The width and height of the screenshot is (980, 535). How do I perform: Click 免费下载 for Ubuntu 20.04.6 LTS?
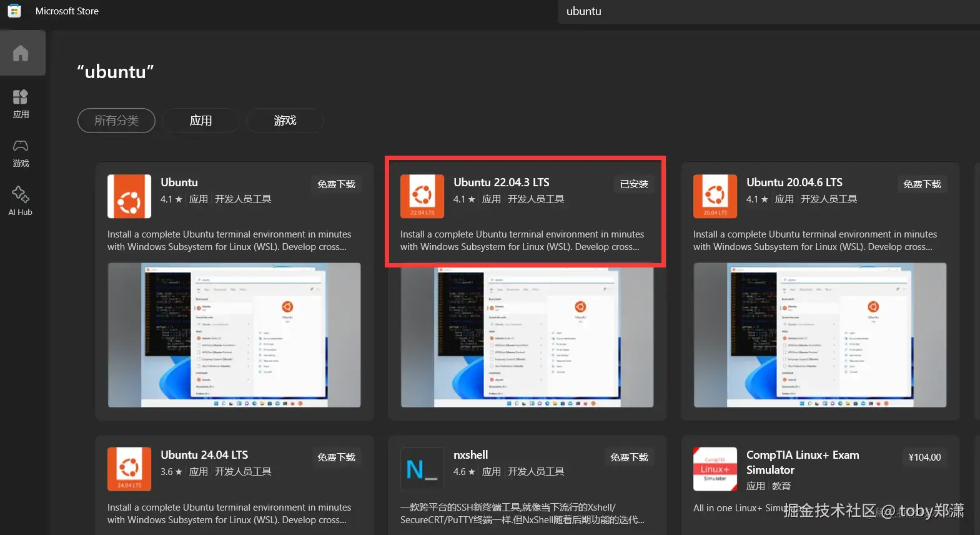[x=922, y=184]
